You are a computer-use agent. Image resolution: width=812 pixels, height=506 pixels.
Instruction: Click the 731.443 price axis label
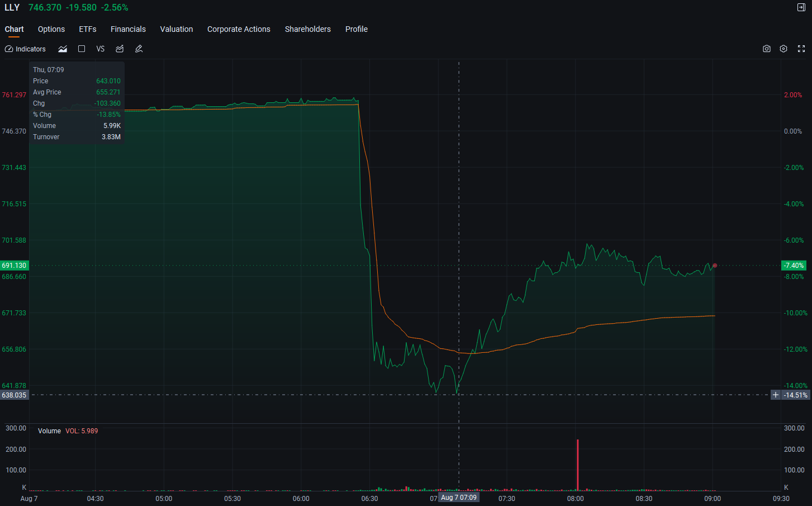click(x=14, y=168)
